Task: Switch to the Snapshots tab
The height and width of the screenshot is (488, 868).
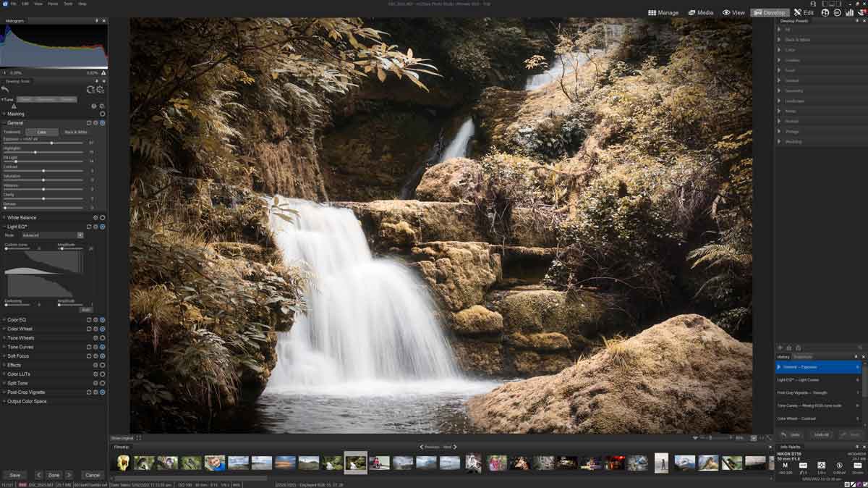Action: point(804,356)
